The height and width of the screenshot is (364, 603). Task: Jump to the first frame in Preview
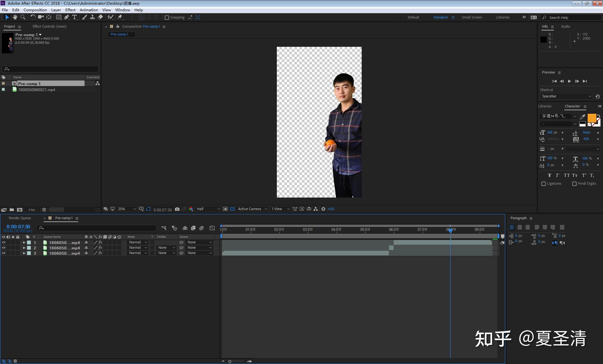pos(554,81)
